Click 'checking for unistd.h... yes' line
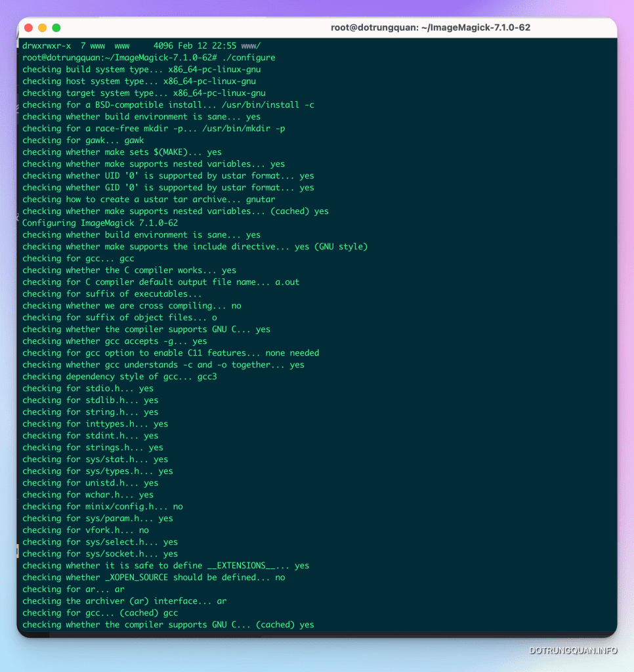 click(x=91, y=483)
